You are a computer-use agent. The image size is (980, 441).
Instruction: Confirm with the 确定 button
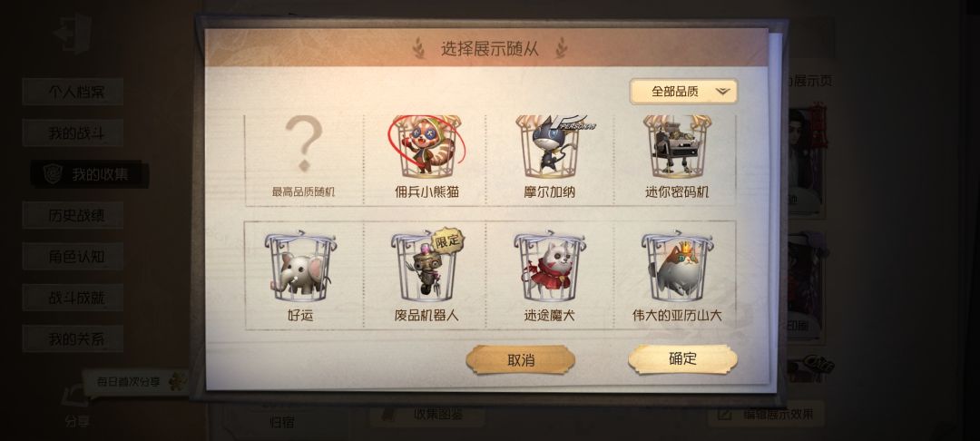point(682,358)
